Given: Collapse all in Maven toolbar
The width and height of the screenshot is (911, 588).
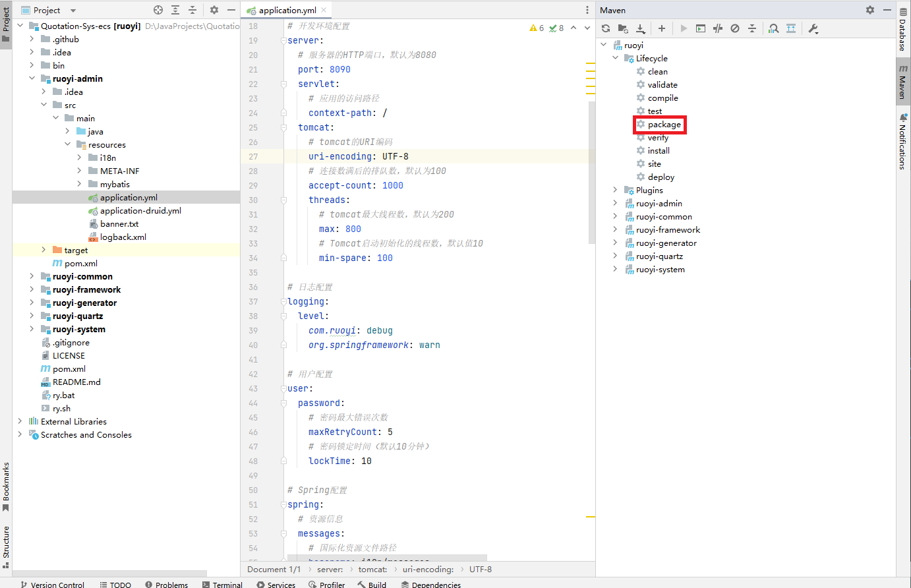Looking at the screenshot, I should (x=752, y=28).
